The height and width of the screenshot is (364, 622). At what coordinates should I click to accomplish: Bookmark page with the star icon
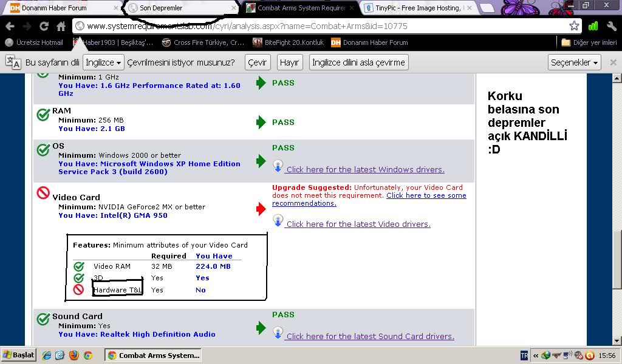coord(574,26)
